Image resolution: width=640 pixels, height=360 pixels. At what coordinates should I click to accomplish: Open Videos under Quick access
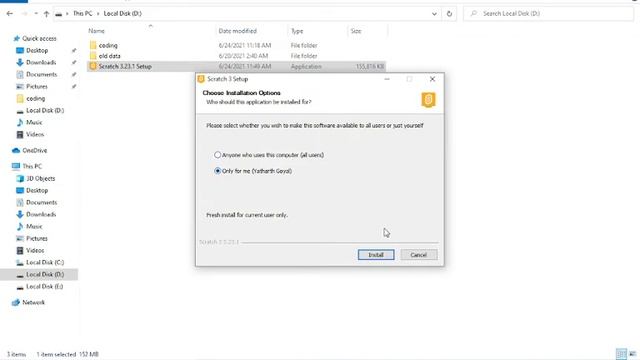(x=35, y=134)
